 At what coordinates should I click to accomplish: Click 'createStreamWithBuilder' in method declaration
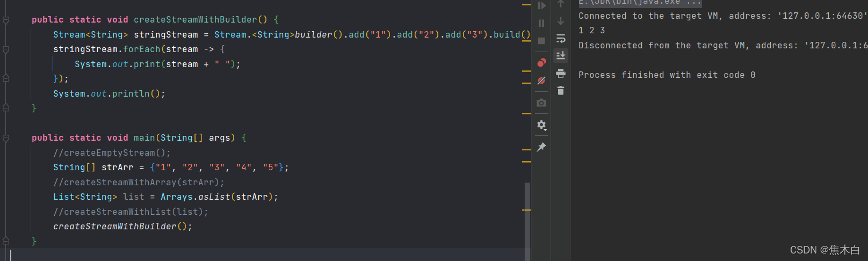click(x=196, y=20)
